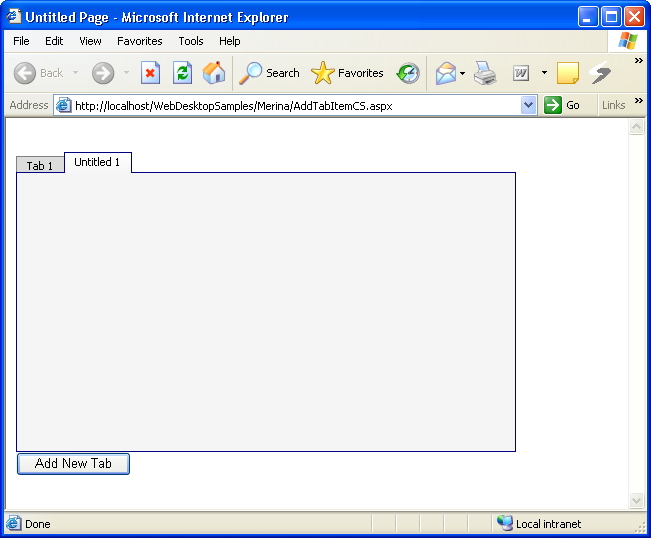
Task: Click the Print icon
Action: (x=485, y=73)
